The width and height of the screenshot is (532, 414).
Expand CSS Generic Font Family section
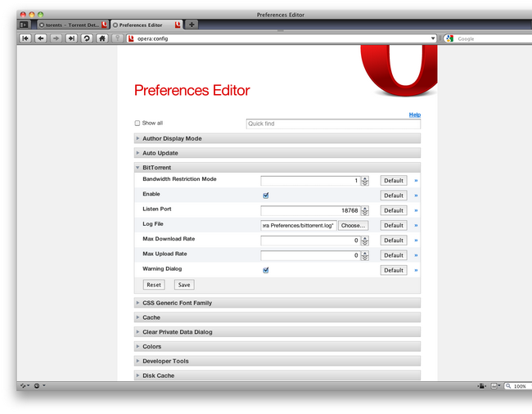[277, 303]
